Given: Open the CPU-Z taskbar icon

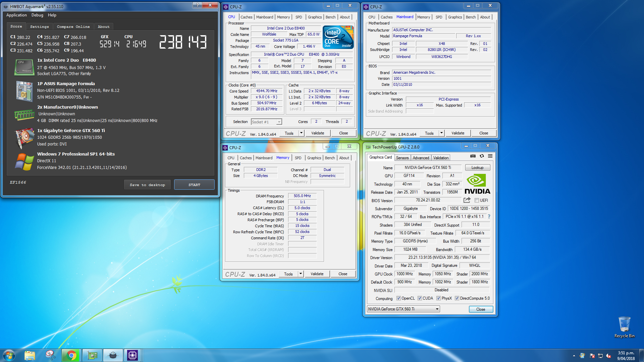Looking at the screenshot, I should (x=132, y=355).
